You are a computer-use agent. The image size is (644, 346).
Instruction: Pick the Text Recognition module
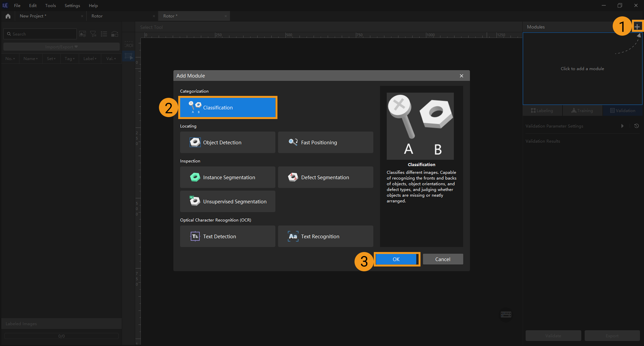[x=325, y=236]
